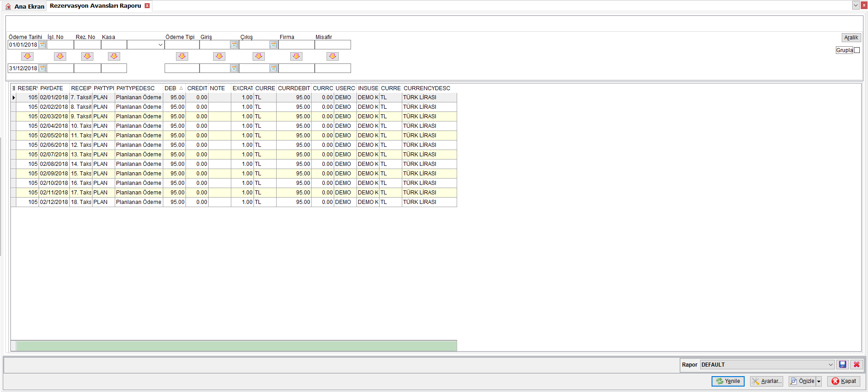Focus the upper İşl. No input field
The image size is (868, 392).
click(60, 45)
